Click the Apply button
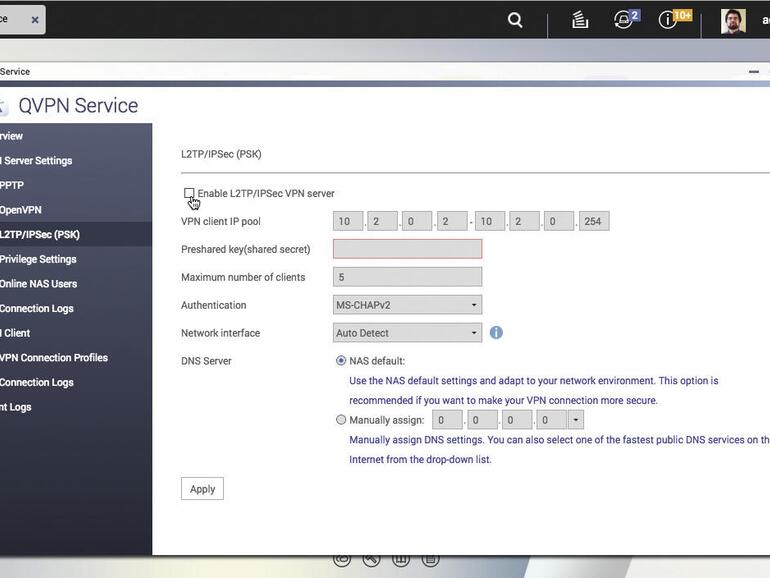This screenshot has width=770, height=578. [202, 489]
